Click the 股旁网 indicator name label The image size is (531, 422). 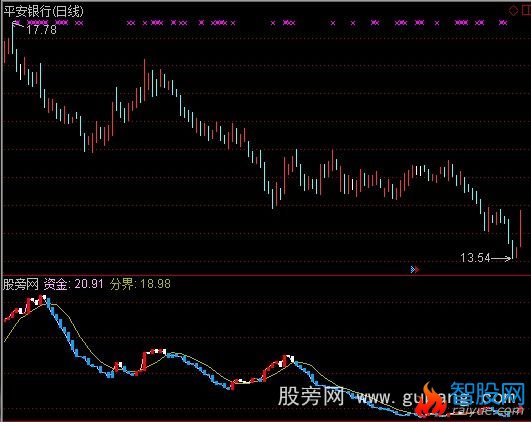click(21, 284)
